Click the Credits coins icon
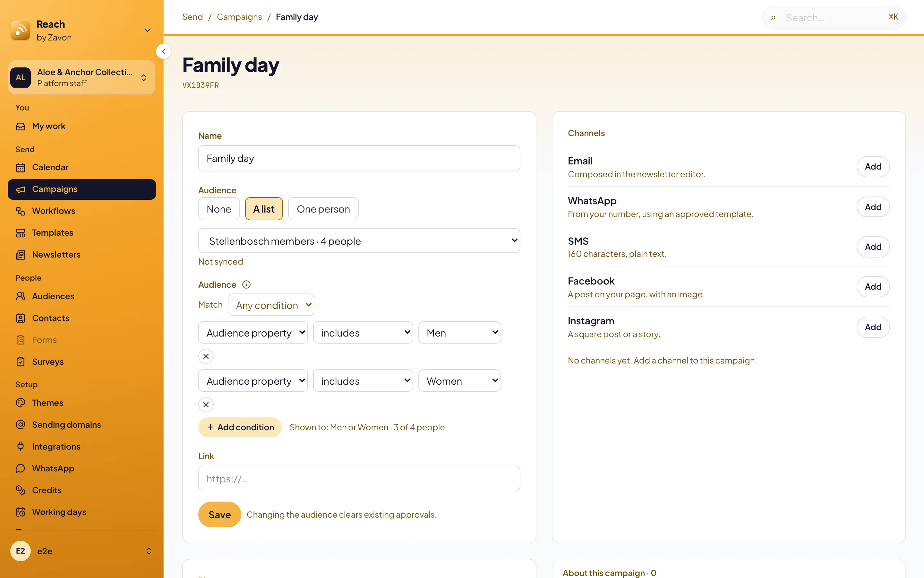This screenshot has height=578, width=924. click(21, 490)
